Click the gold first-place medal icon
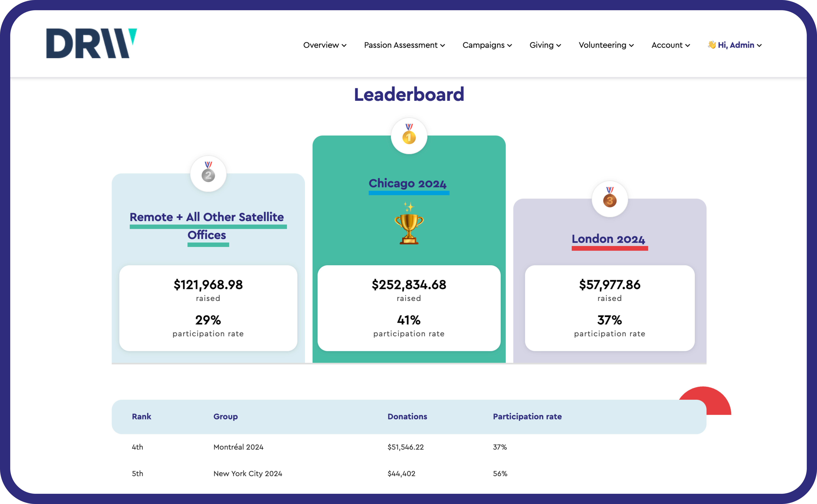 click(x=409, y=136)
